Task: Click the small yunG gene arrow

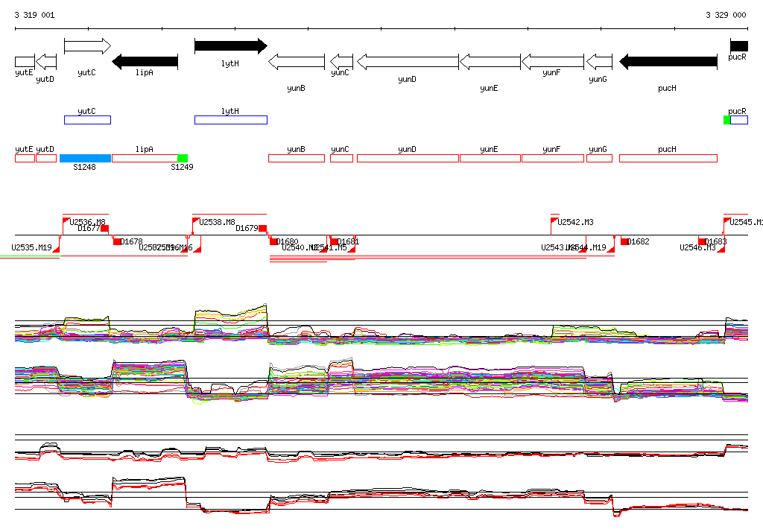Action: (598, 61)
